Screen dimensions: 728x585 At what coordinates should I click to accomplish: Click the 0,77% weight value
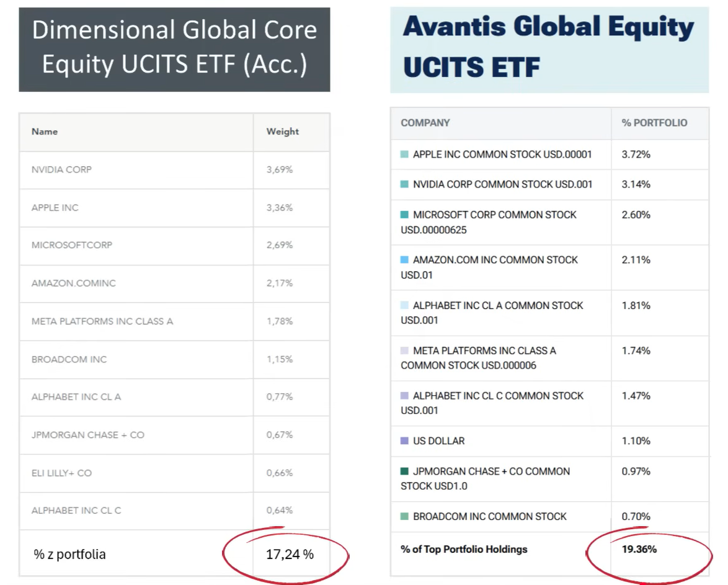[x=280, y=397]
